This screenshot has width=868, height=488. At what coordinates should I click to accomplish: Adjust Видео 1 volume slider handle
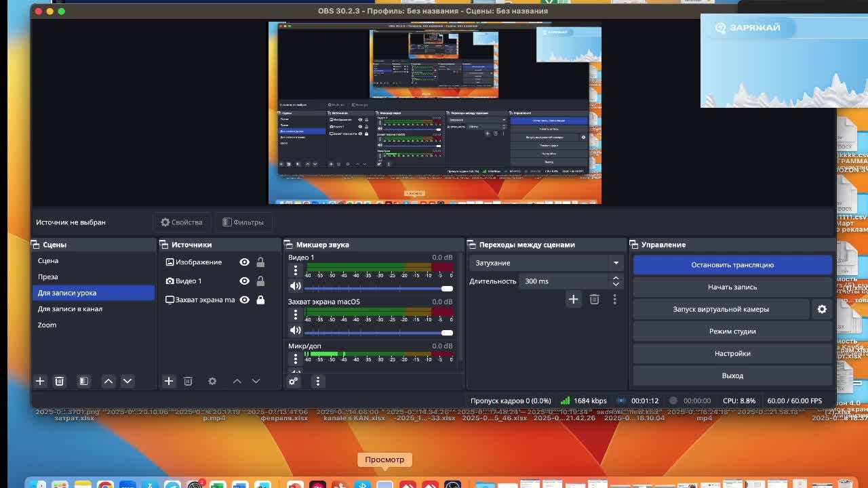(447, 289)
